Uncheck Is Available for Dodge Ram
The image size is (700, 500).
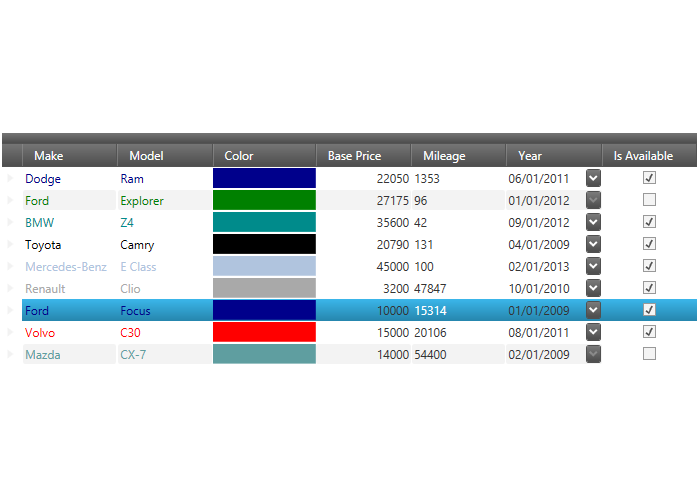[x=649, y=178]
